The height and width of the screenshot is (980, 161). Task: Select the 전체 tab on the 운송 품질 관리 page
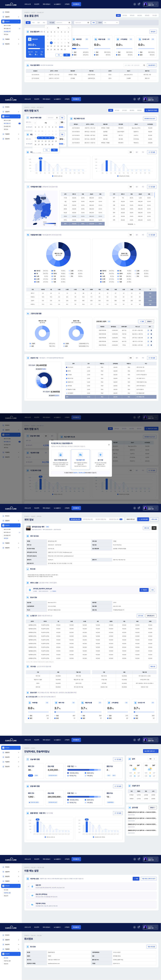118,16
